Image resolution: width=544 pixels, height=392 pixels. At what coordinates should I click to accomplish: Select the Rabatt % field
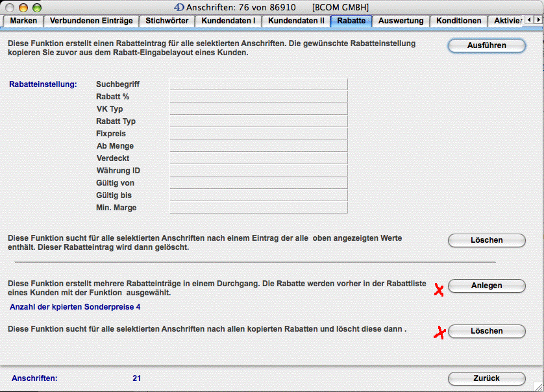pyautogui.click(x=258, y=97)
